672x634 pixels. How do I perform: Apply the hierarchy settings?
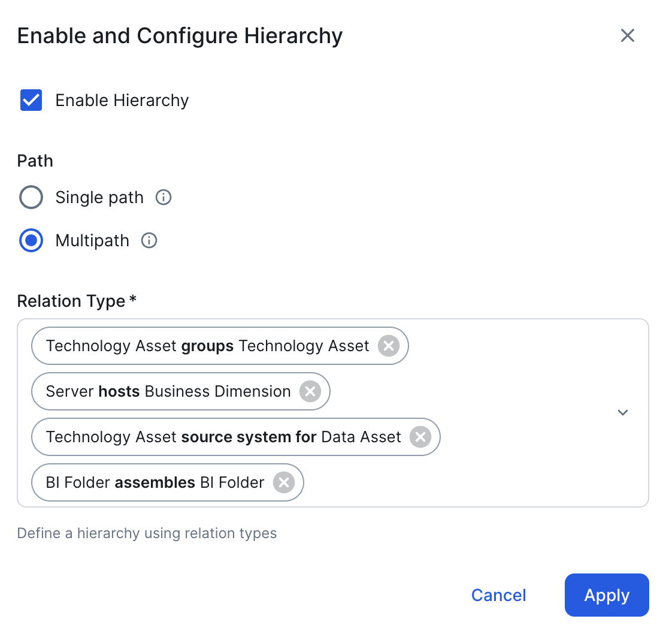(607, 595)
